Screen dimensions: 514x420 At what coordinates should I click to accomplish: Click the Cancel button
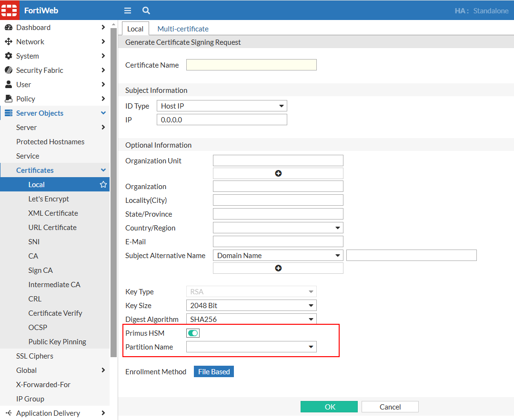click(x=390, y=407)
